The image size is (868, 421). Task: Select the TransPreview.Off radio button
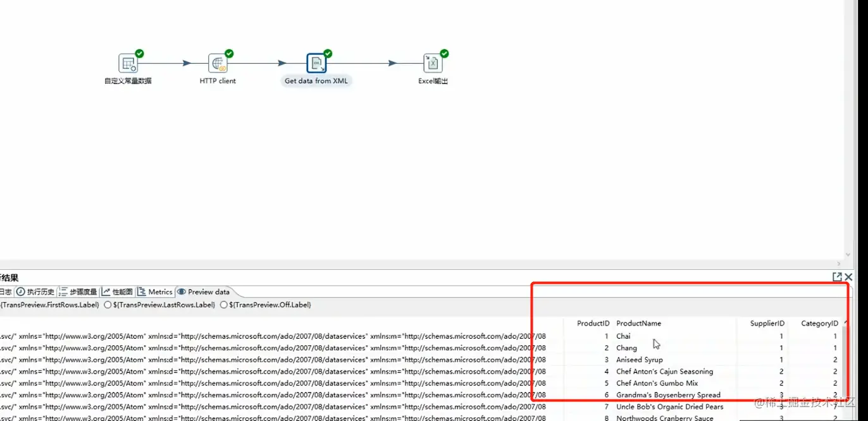point(224,305)
